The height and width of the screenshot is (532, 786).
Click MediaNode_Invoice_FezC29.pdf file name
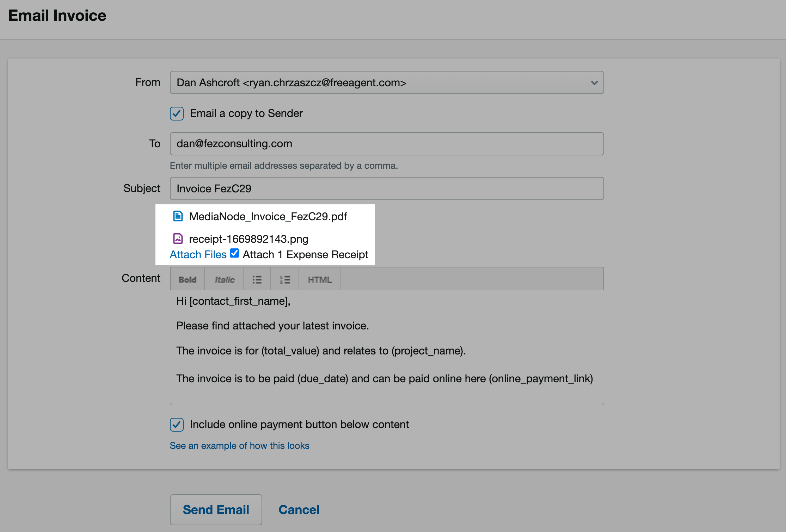pos(268,216)
